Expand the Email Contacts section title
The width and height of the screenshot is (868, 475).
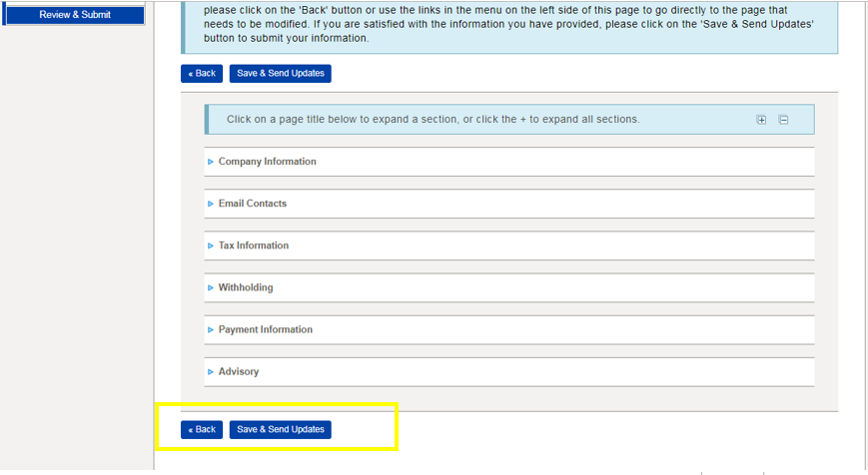[x=253, y=204]
